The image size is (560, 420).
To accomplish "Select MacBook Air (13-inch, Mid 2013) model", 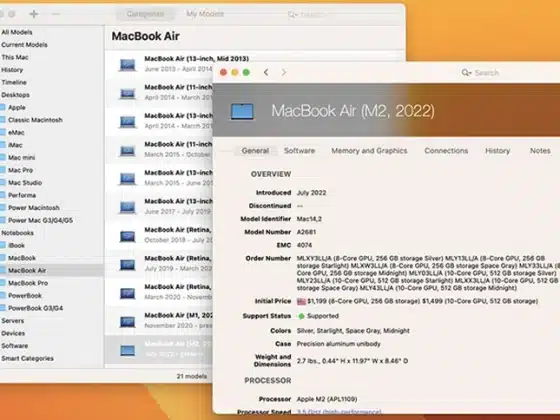I will 196,59.
